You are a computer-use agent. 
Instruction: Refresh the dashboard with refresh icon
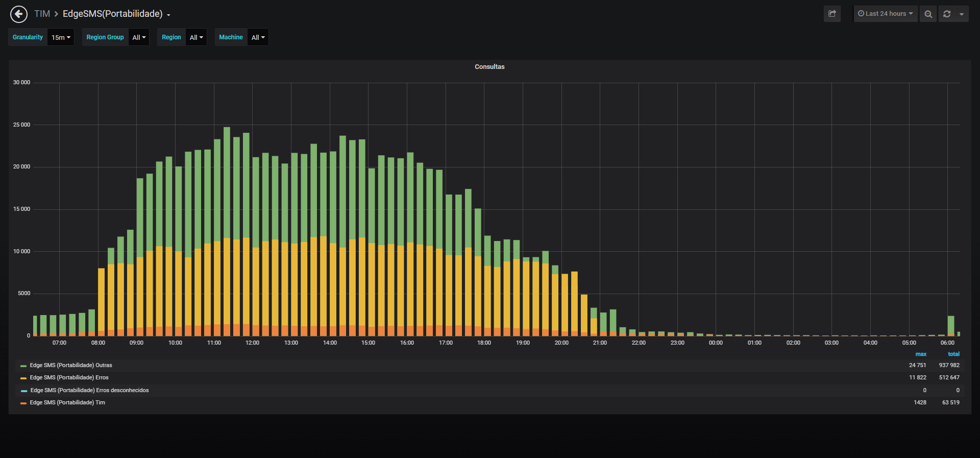coord(947,14)
